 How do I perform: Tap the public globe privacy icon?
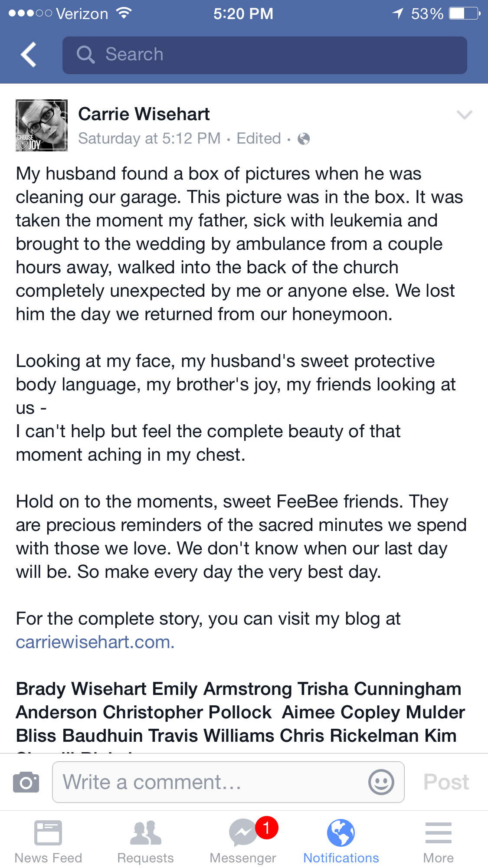click(304, 139)
